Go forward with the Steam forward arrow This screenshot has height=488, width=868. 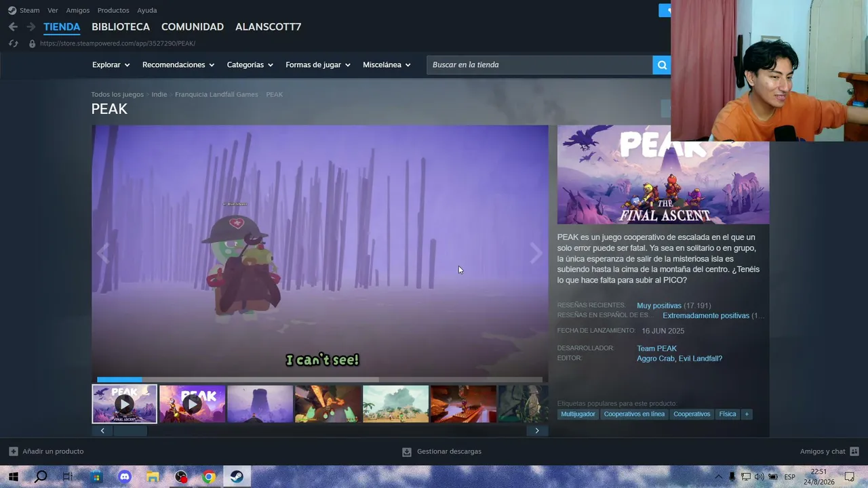click(31, 26)
